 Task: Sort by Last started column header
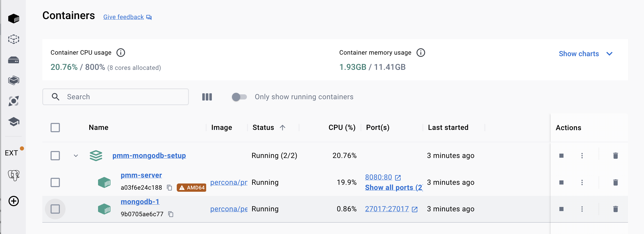(x=448, y=128)
